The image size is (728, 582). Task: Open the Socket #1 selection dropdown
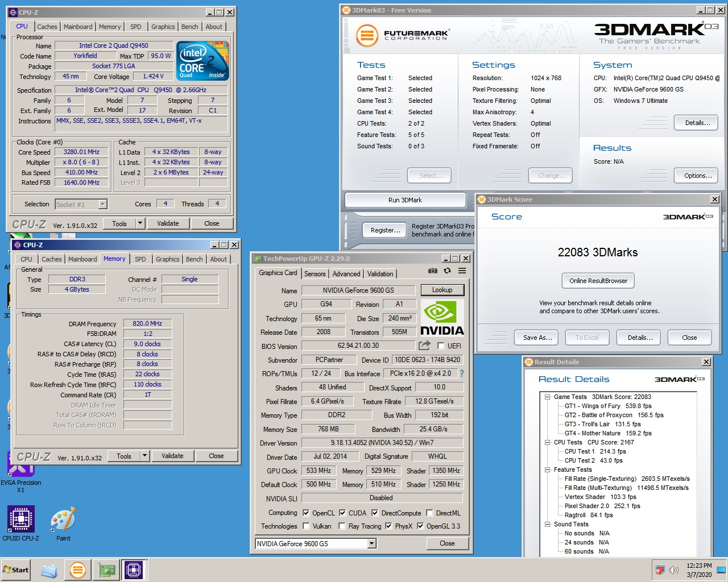[x=102, y=204]
